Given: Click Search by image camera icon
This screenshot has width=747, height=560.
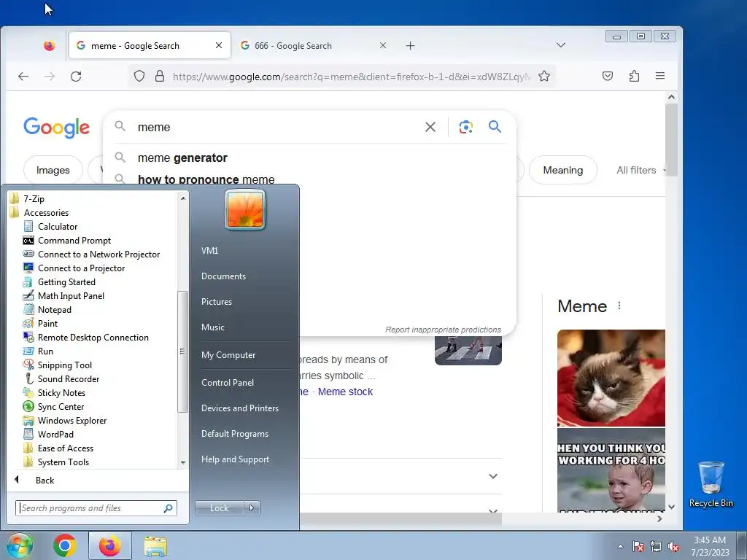Looking at the screenshot, I should 465,127.
